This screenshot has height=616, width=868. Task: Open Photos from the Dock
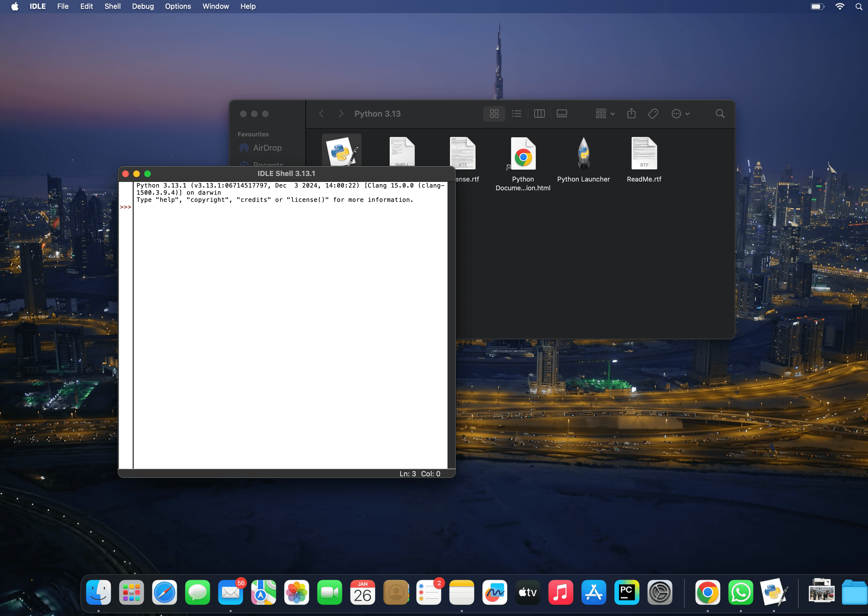coord(296,592)
